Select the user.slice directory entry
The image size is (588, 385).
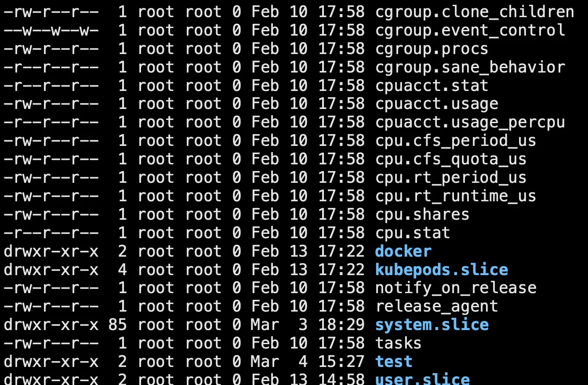[422, 379]
